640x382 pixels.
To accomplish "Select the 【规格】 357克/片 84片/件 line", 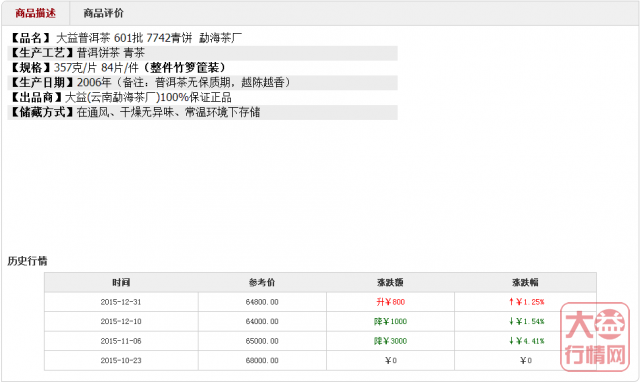I will pyautogui.click(x=117, y=67).
